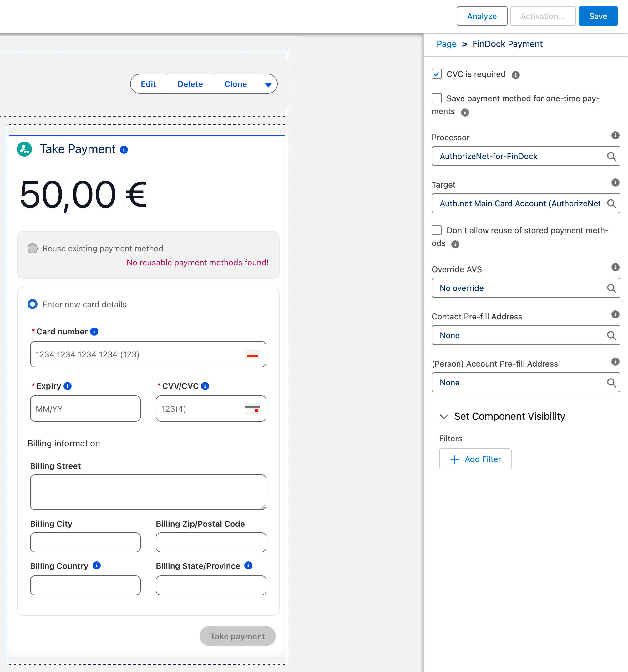This screenshot has width=628, height=672.
Task: Open Contact Pre-fill Address combo box
Action: (525, 335)
